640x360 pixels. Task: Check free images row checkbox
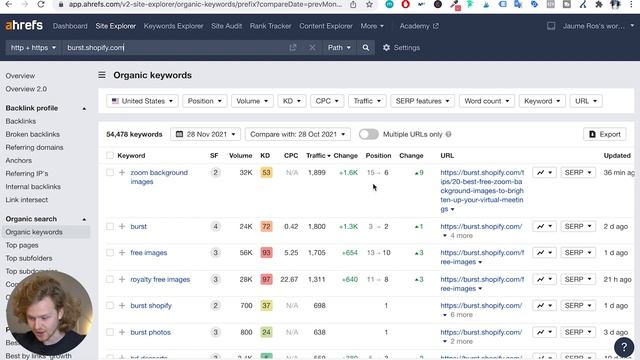point(110,253)
